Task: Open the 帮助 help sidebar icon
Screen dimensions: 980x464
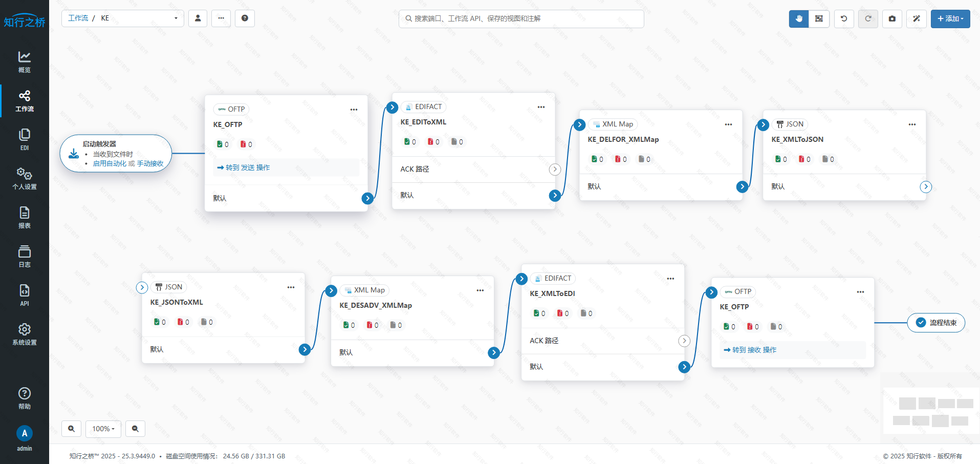Action: (x=24, y=398)
